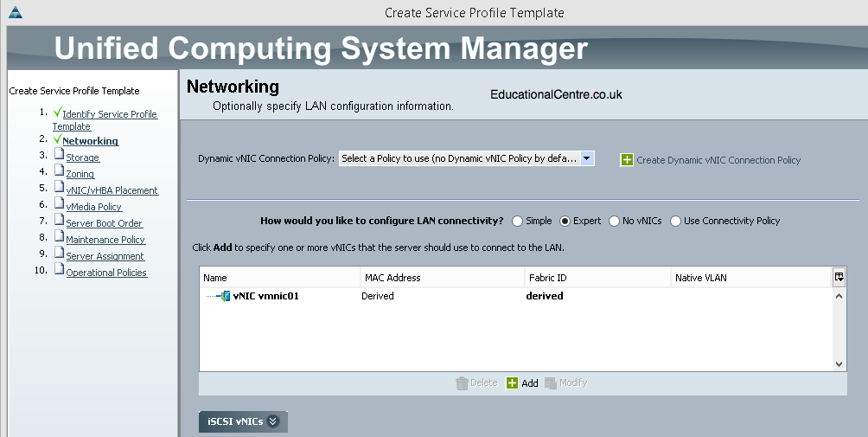Open the vMedia Policy step
868x437 pixels.
coord(93,207)
